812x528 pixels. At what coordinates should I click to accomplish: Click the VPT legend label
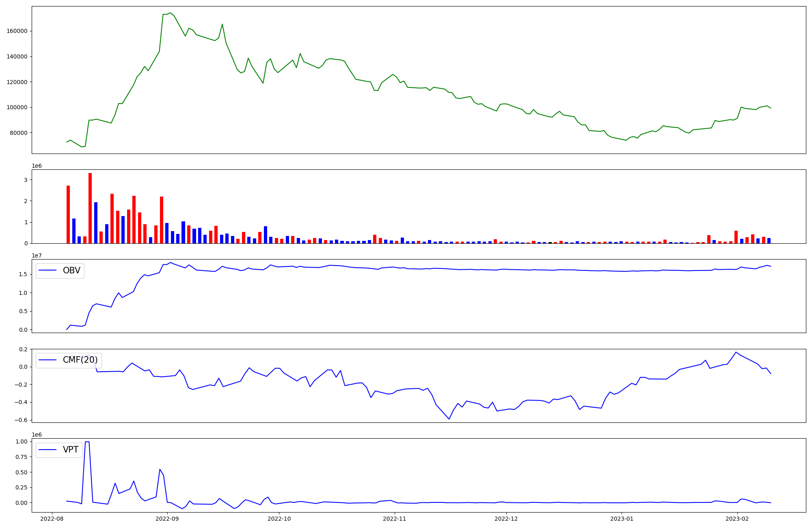click(71, 450)
